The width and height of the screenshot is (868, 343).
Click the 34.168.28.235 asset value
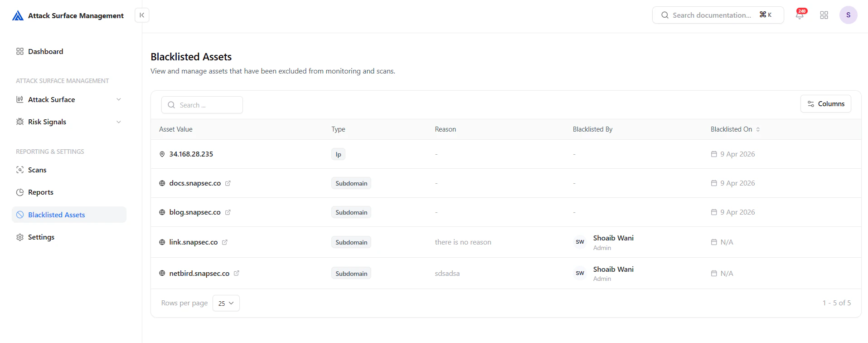[191, 154]
